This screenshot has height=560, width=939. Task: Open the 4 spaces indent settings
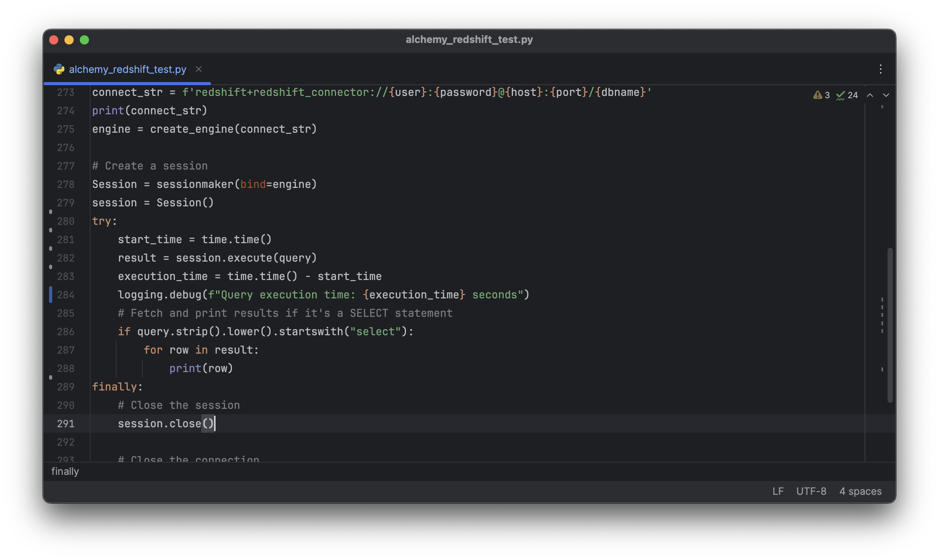[860, 491]
